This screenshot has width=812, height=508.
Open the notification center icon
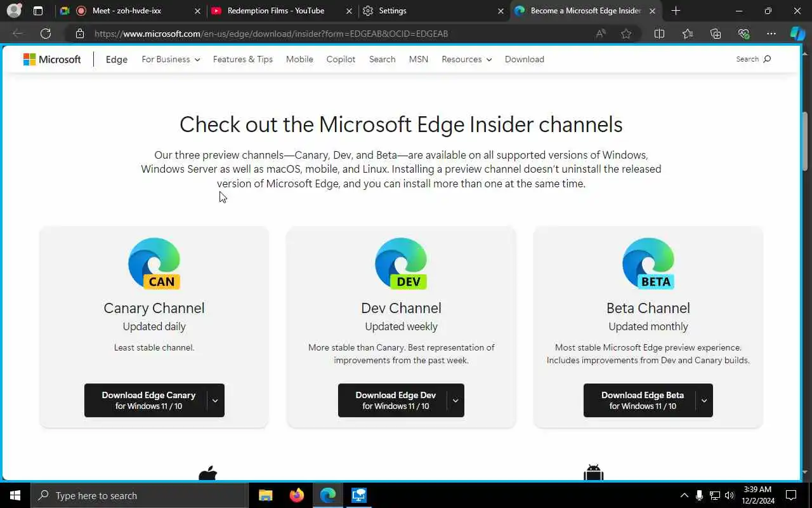pos(791,495)
